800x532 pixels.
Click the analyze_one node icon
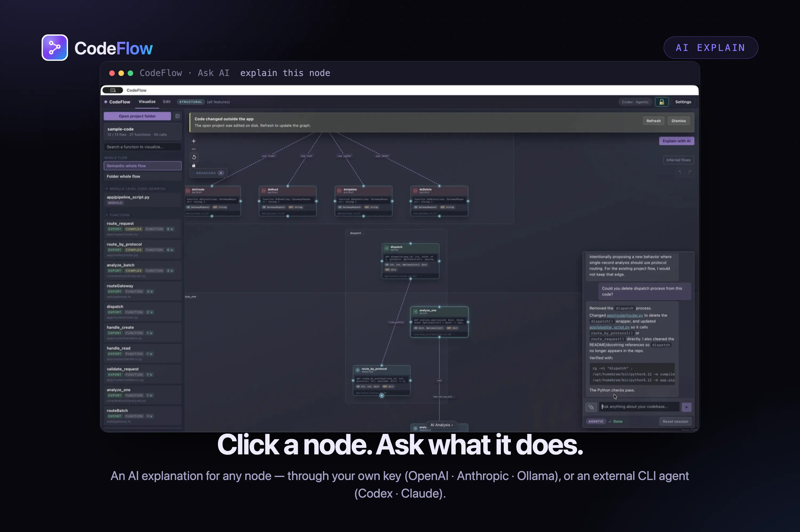pyautogui.click(x=415, y=311)
